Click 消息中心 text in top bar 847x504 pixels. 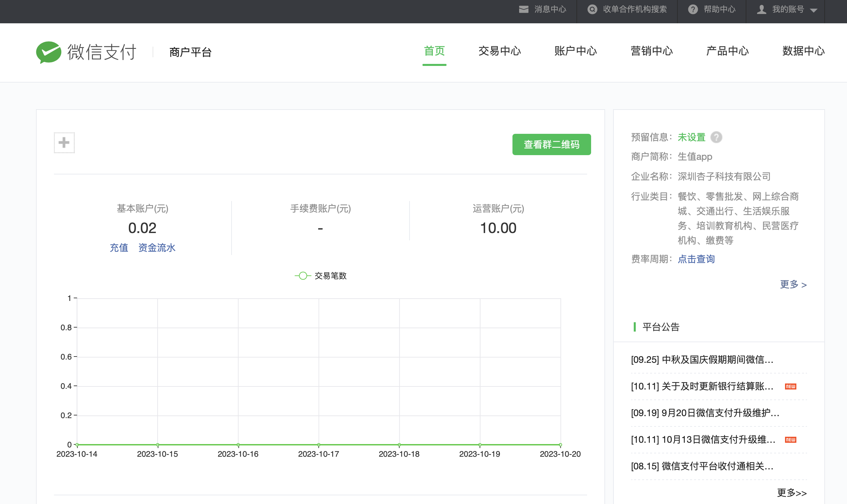(x=550, y=10)
